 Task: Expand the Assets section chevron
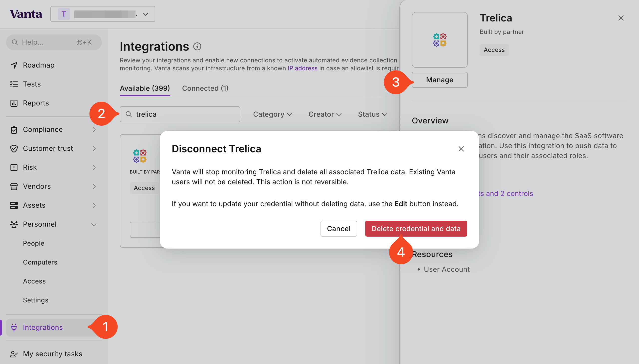[x=94, y=205]
